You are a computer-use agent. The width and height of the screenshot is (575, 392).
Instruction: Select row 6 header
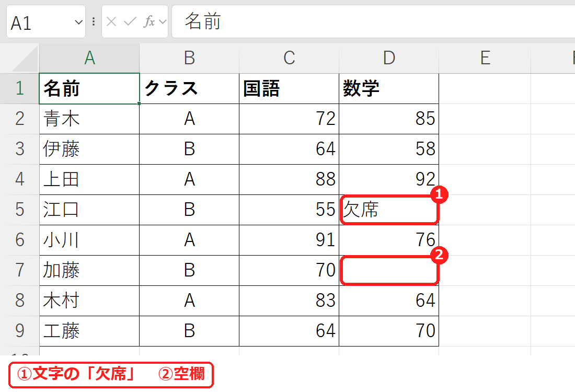20,240
